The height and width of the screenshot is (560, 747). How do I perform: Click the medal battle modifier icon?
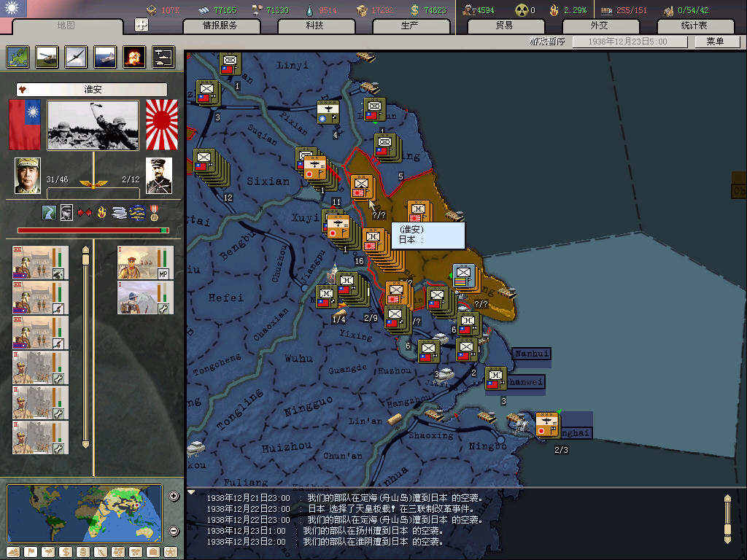154,212
